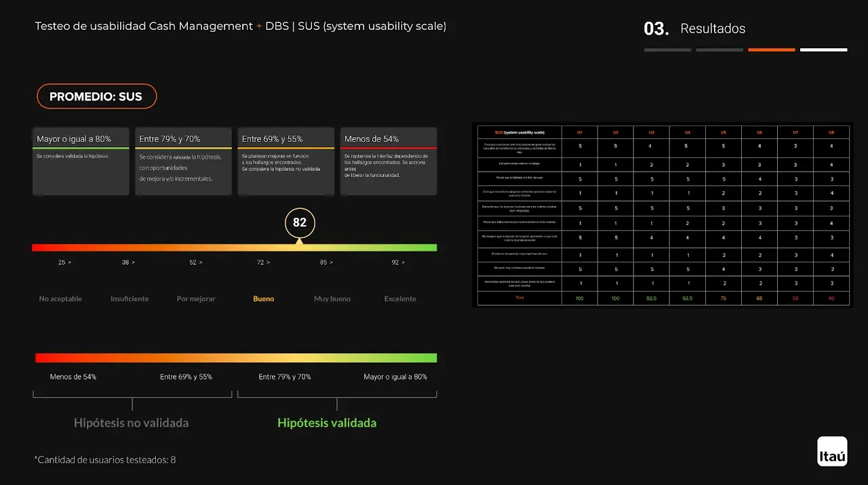The image size is (868, 485).
Task: Click 'Hipótesis validada' green text
Action: pyautogui.click(x=327, y=423)
